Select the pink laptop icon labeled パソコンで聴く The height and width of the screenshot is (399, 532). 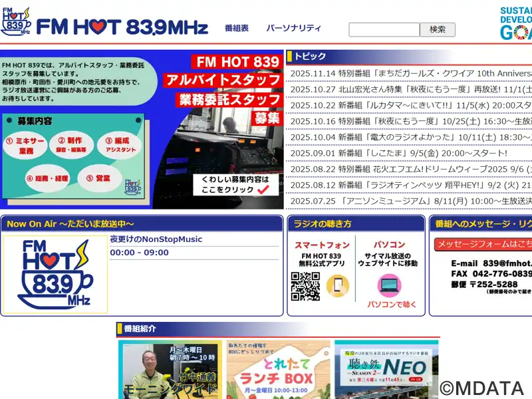point(389,285)
